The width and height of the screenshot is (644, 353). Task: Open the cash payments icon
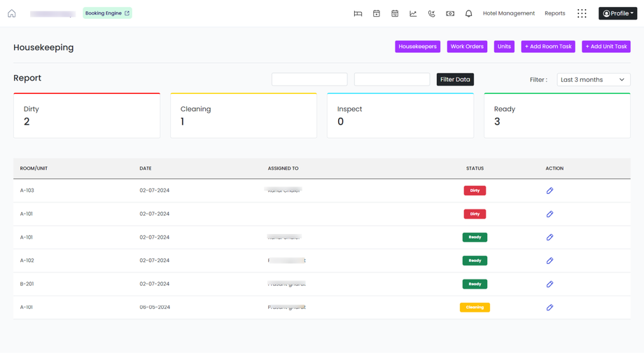[x=450, y=13]
